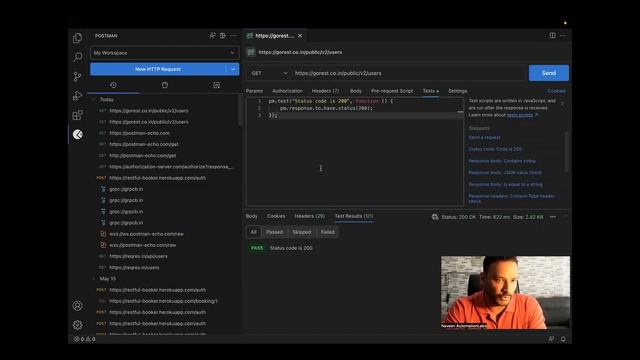The width and height of the screenshot is (640, 360).
Task: Open the request Settings tab
Action: click(x=458, y=91)
